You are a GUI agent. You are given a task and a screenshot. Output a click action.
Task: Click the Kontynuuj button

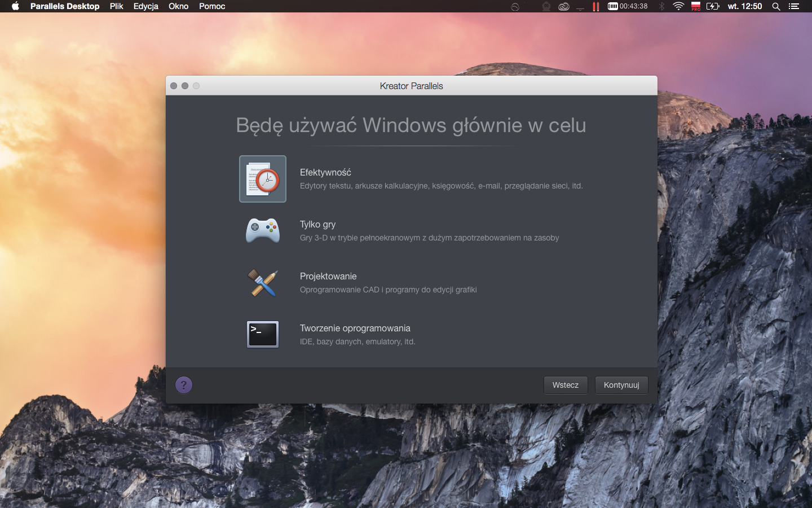tap(621, 385)
